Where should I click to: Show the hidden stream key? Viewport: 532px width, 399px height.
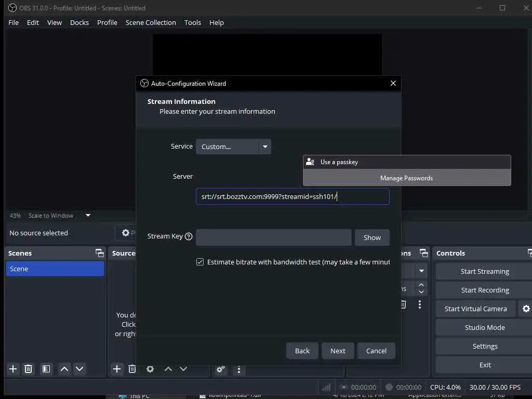[372, 237]
